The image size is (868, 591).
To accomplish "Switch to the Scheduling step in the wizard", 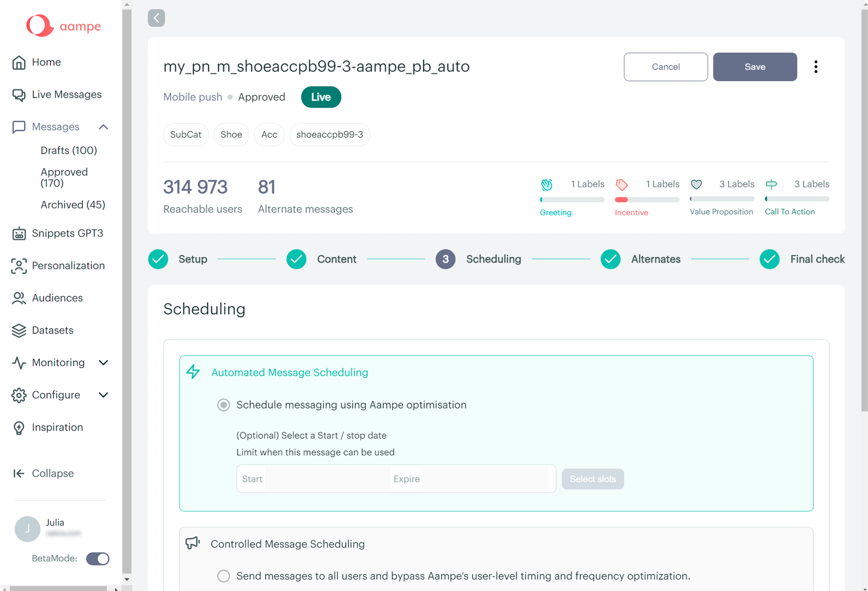I will pyautogui.click(x=494, y=259).
